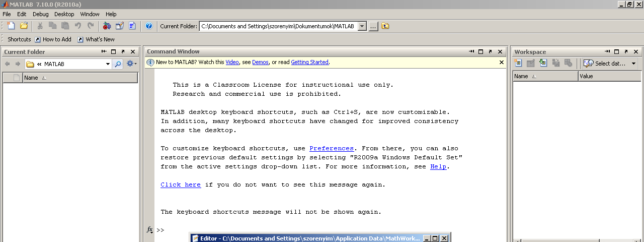
Task: Click Workspace Value column header
Action: pos(610,76)
